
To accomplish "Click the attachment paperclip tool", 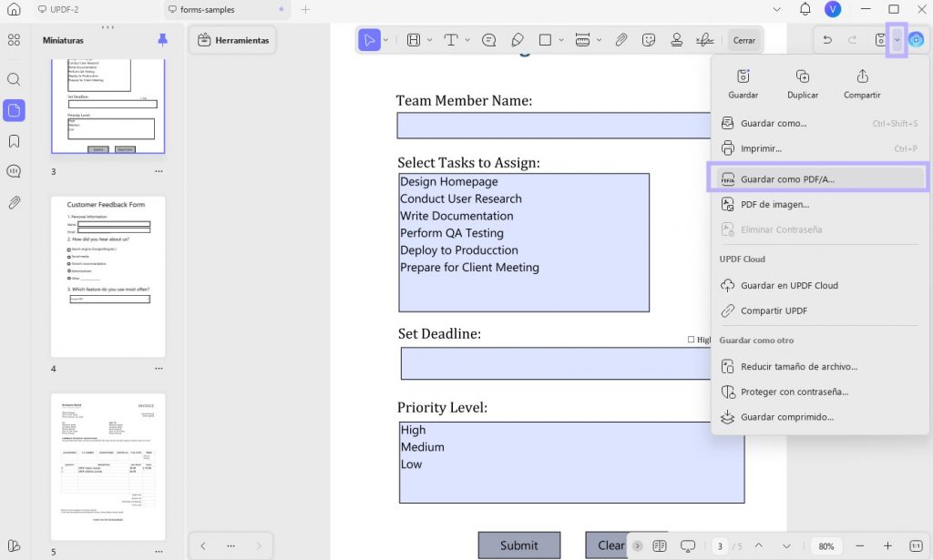I will click(620, 40).
